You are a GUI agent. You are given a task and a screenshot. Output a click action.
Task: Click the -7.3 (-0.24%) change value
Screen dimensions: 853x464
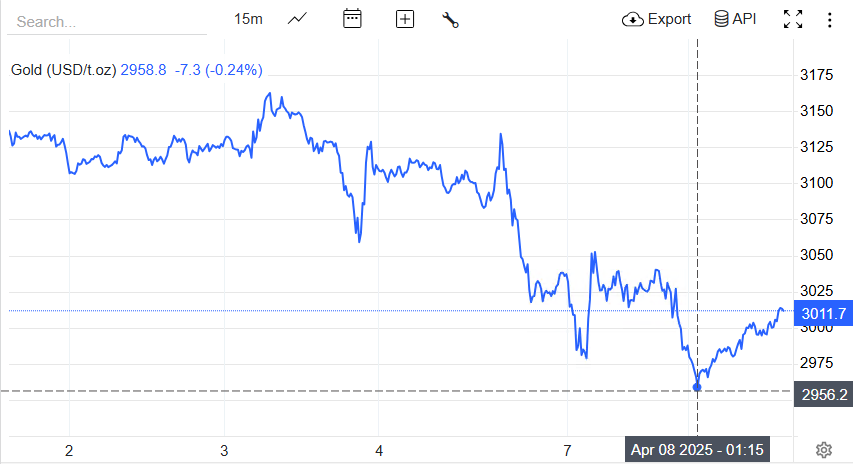[217, 70]
